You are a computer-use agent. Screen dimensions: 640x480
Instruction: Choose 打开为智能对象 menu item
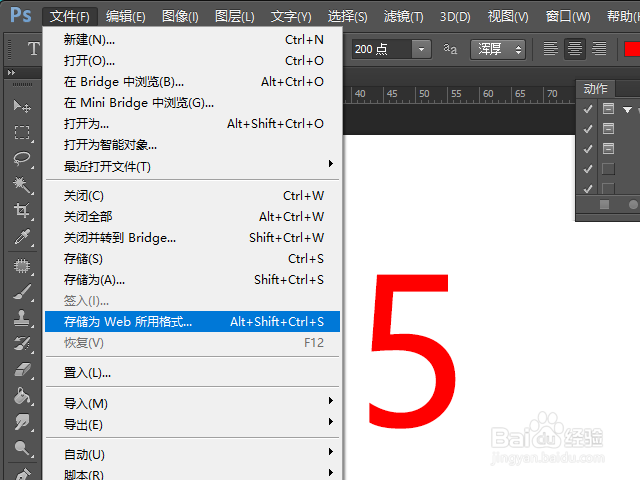pyautogui.click(x=192, y=144)
